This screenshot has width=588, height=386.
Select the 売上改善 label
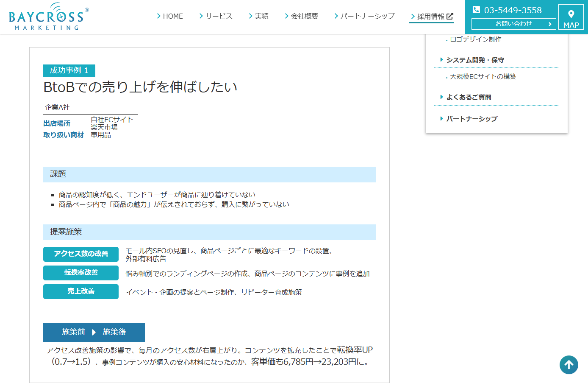pyautogui.click(x=80, y=291)
